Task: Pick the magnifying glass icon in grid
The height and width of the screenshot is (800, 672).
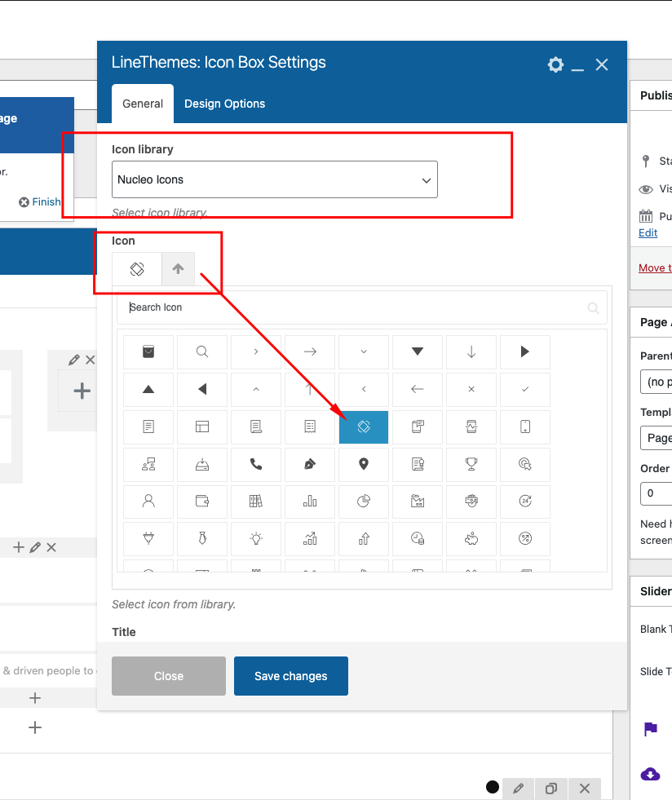Action: pyautogui.click(x=202, y=351)
